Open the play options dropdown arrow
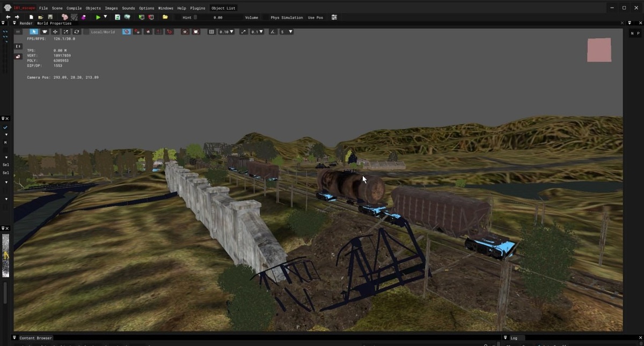Image resolution: width=644 pixels, height=346 pixels. [105, 17]
